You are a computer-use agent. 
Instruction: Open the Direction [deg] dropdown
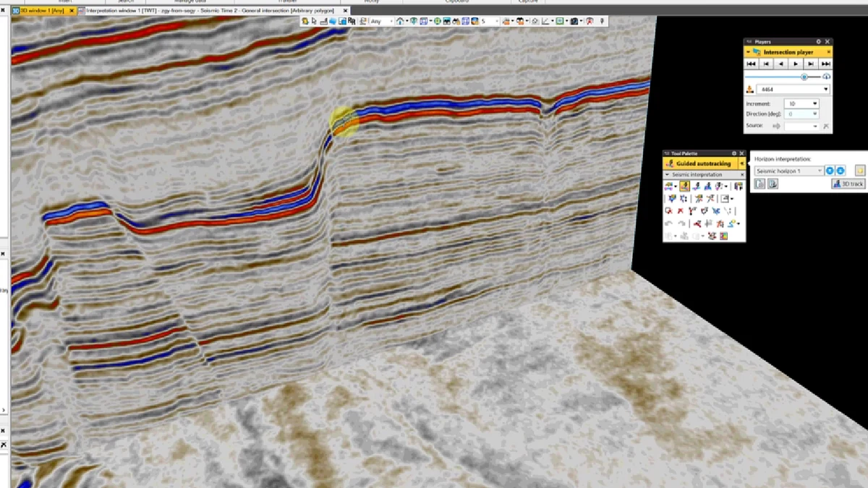[814, 114]
